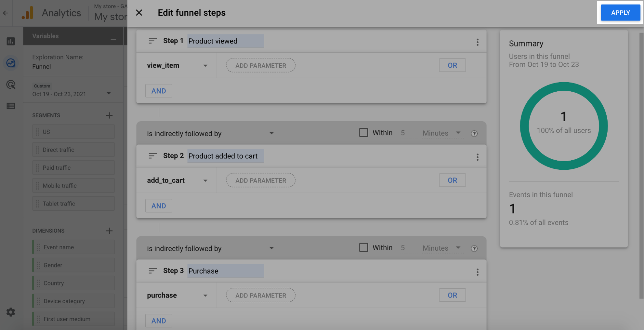Add a new dimension with the plus icon

point(110,230)
